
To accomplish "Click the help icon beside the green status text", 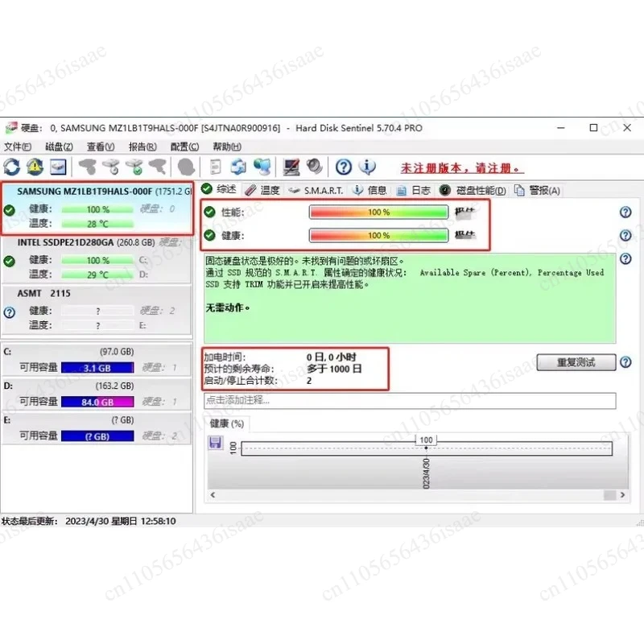I will pyautogui.click(x=625, y=258).
